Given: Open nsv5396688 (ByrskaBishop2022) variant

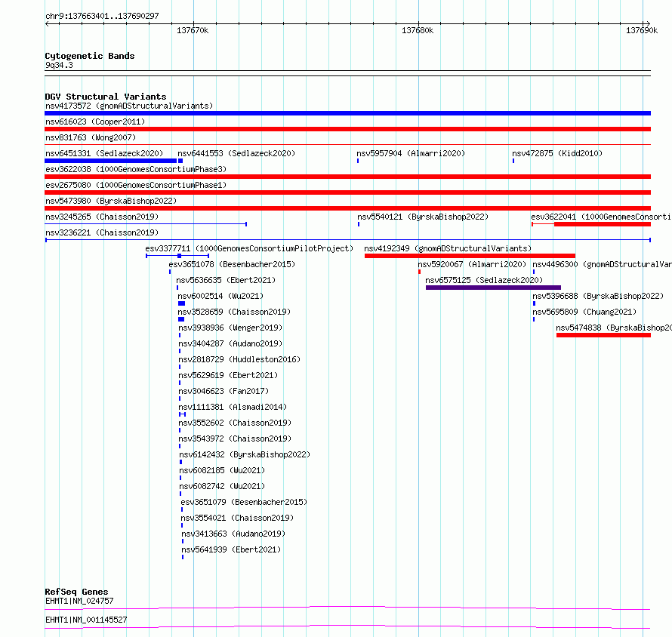Looking at the screenshot, I should click(x=598, y=296).
